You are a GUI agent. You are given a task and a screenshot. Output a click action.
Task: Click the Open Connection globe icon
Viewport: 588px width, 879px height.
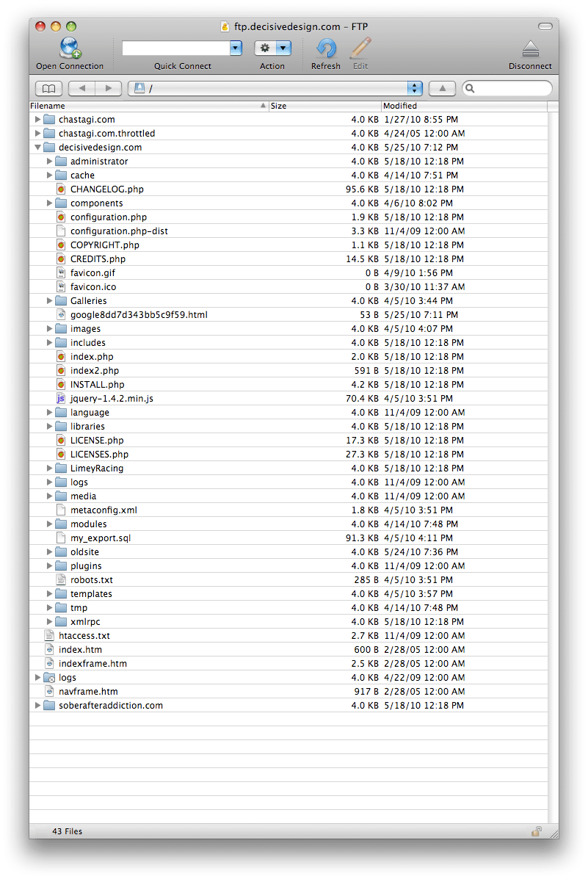pyautogui.click(x=70, y=48)
